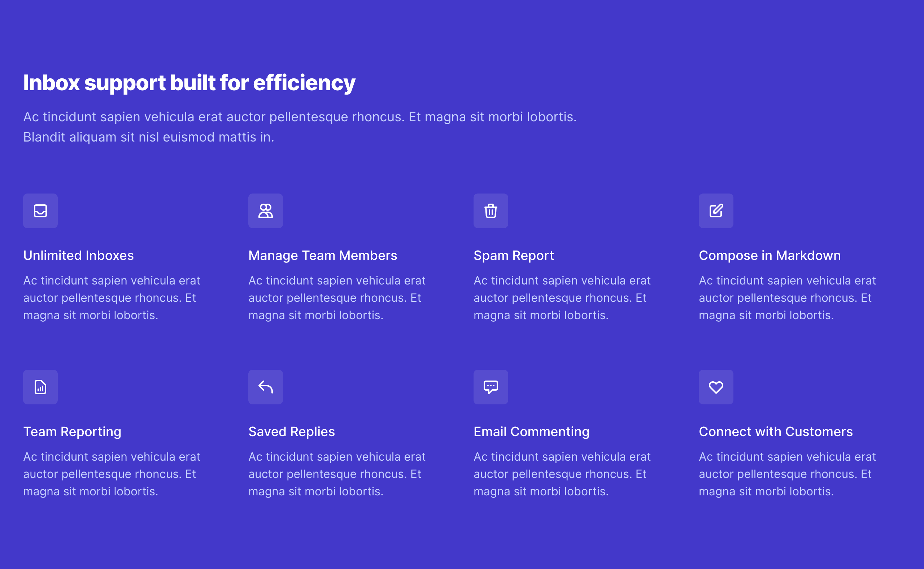
Task: Click the pencil edit compose icon
Action: point(716,211)
